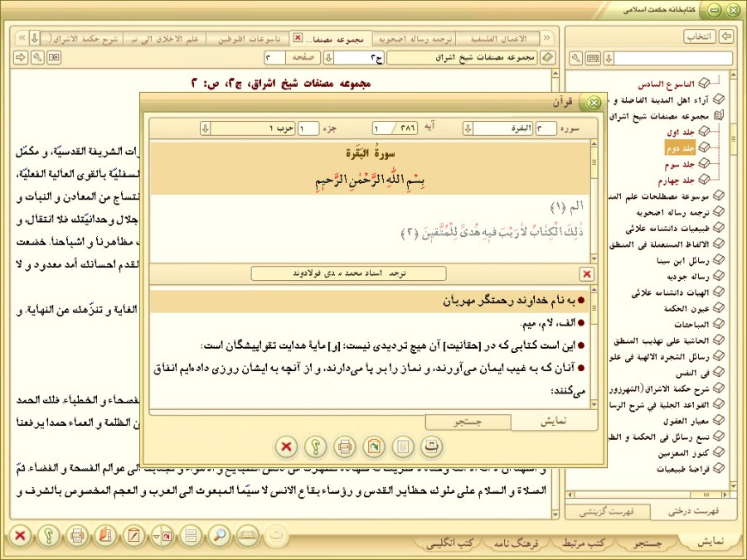Select جلد چهارم in the tree
747x560 pixels.
(x=677, y=181)
